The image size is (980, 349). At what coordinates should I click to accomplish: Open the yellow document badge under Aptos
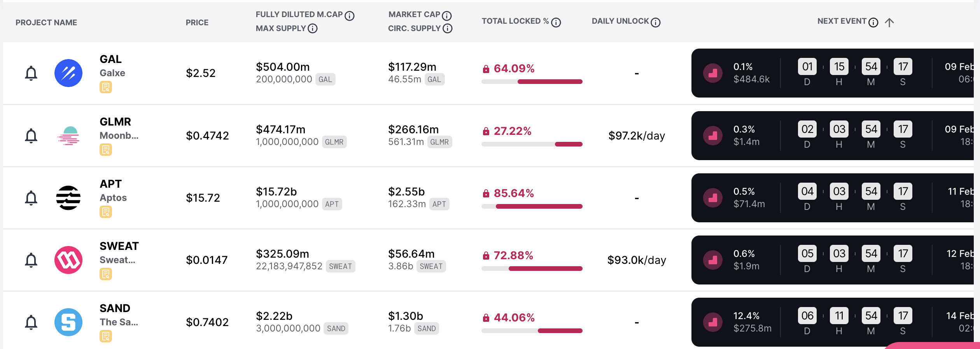pyautogui.click(x=106, y=212)
